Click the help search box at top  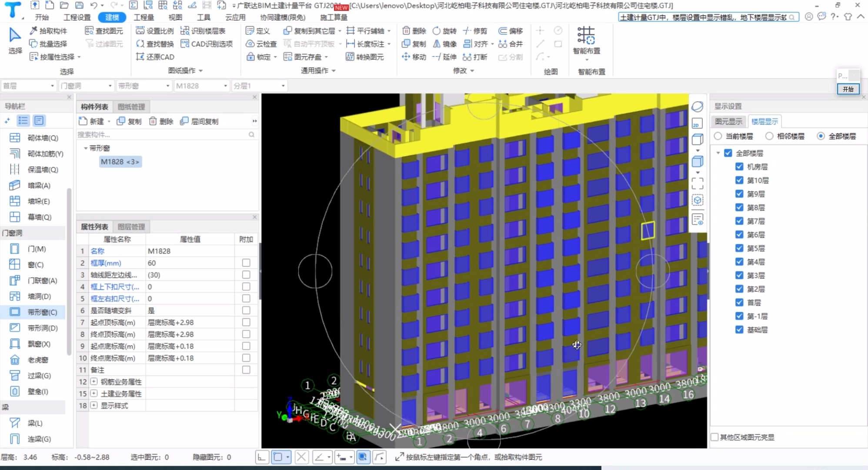click(708, 17)
